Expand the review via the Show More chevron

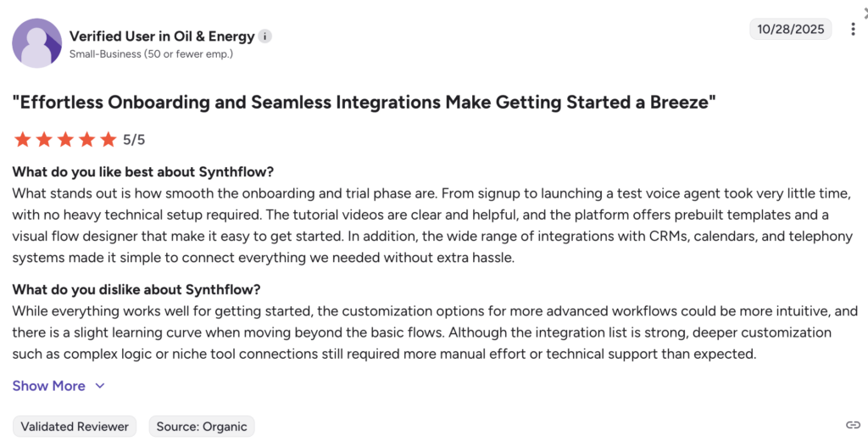(100, 386)
